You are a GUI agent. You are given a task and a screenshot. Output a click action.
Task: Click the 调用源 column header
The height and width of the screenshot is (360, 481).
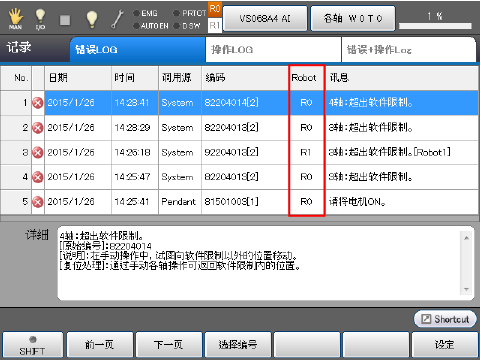[180, 78]
